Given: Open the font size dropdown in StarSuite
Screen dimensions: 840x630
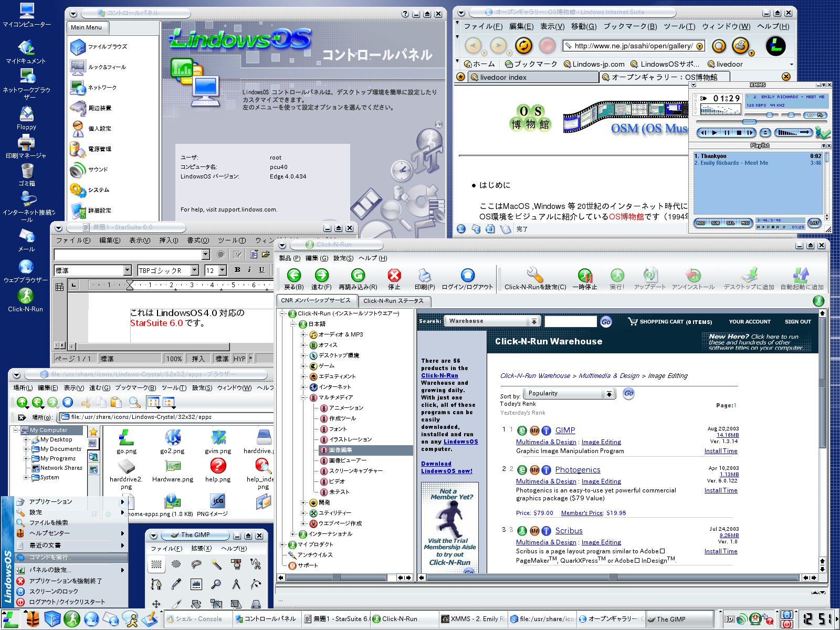Looking at the screenshot, I should [222, 270].
